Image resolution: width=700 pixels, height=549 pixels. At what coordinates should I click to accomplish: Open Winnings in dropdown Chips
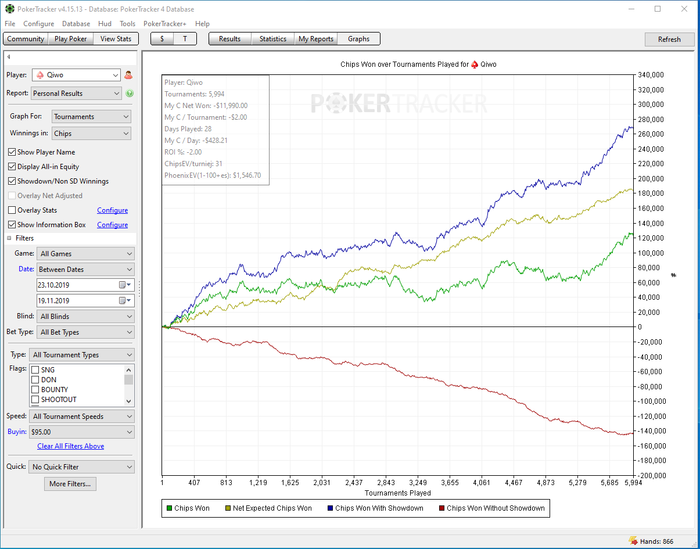[91, 133]
